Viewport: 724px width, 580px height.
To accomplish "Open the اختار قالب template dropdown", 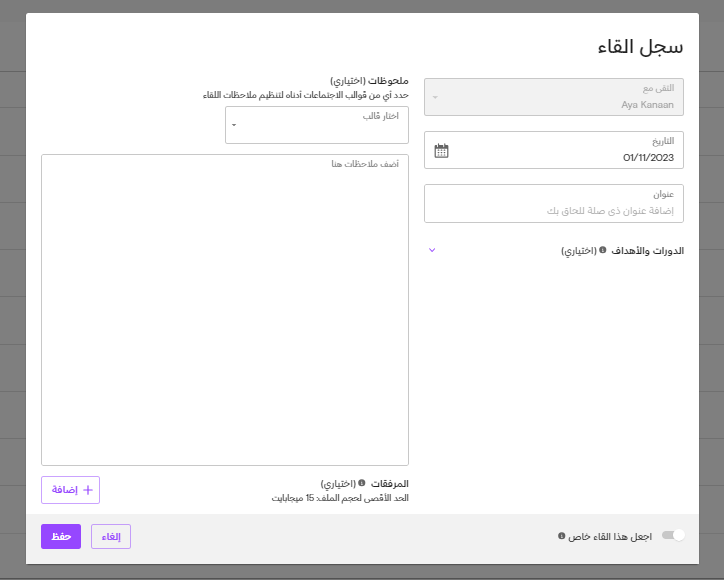I will pyautogui.click(x=316, y=125).
